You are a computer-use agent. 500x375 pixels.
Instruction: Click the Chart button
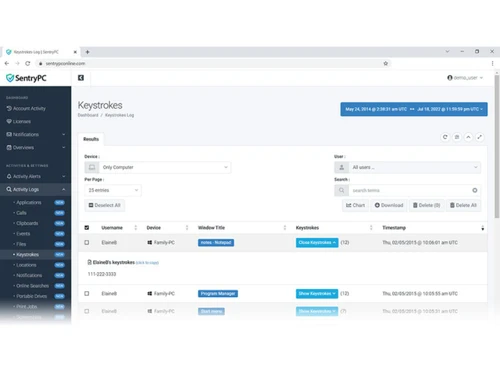pyautogui.click(x=355, y=205)
